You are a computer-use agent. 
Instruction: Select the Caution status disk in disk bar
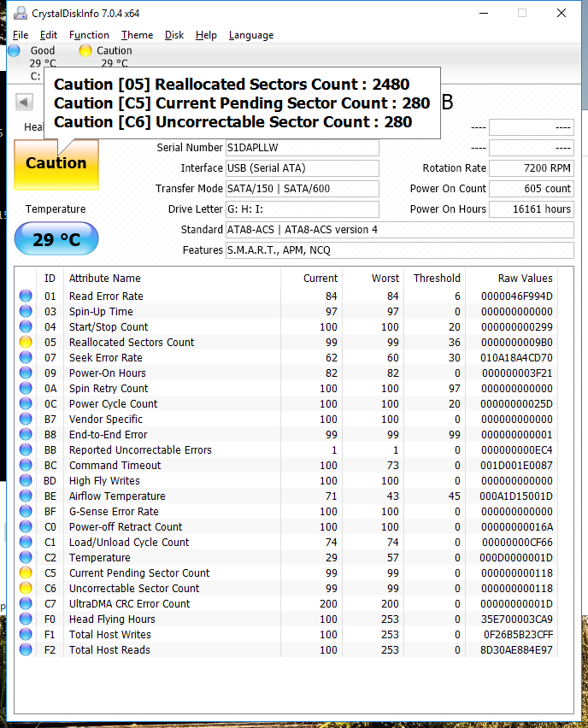tap(106, 56)
